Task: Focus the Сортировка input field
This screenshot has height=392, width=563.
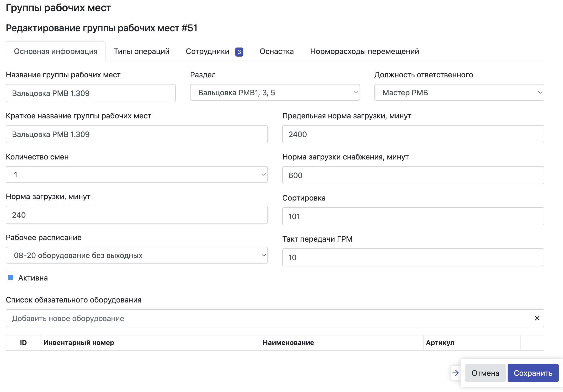Action: [x=413, y=217]
